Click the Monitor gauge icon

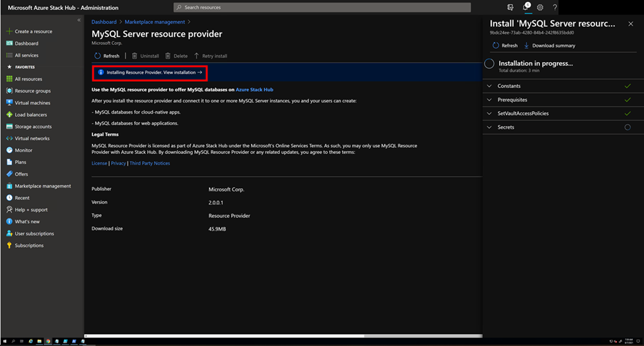click(x=9, y=151)
